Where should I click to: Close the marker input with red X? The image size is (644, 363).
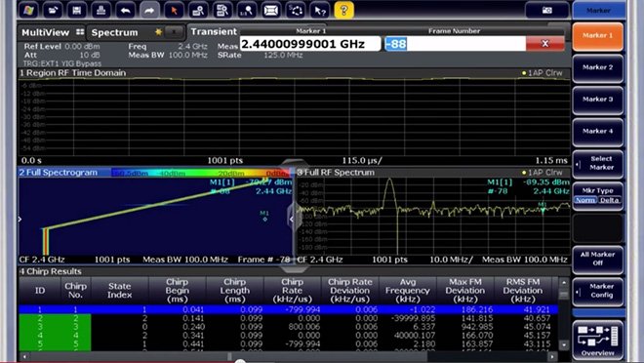coord(545,44)
